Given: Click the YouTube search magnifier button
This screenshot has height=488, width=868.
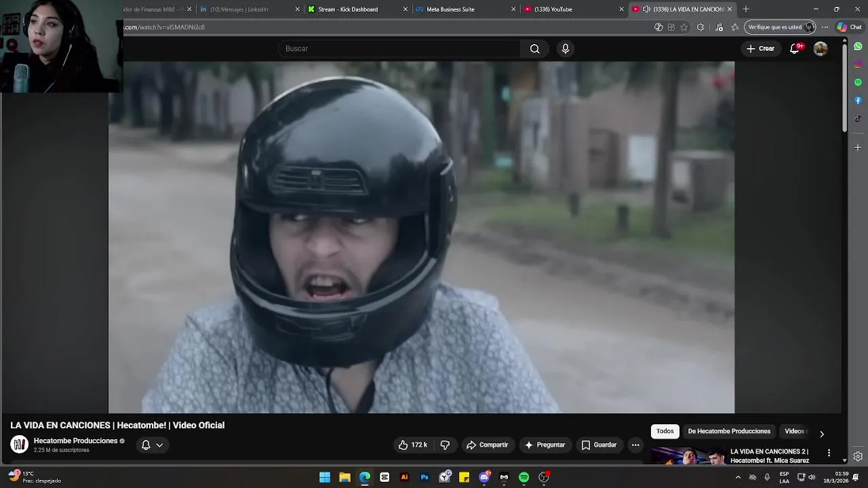Looking at the screenshot, I should (535, 49).
